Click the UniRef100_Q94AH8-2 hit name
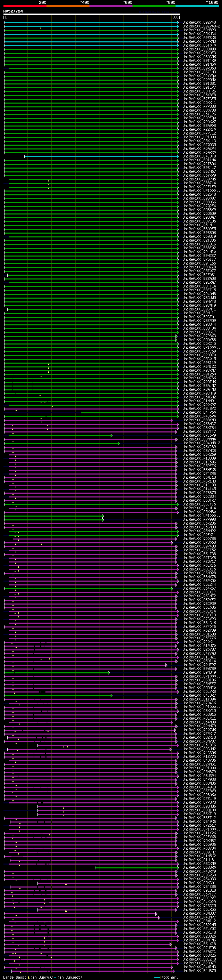Screen dimensions: 222x980 (x=201, y=443)
